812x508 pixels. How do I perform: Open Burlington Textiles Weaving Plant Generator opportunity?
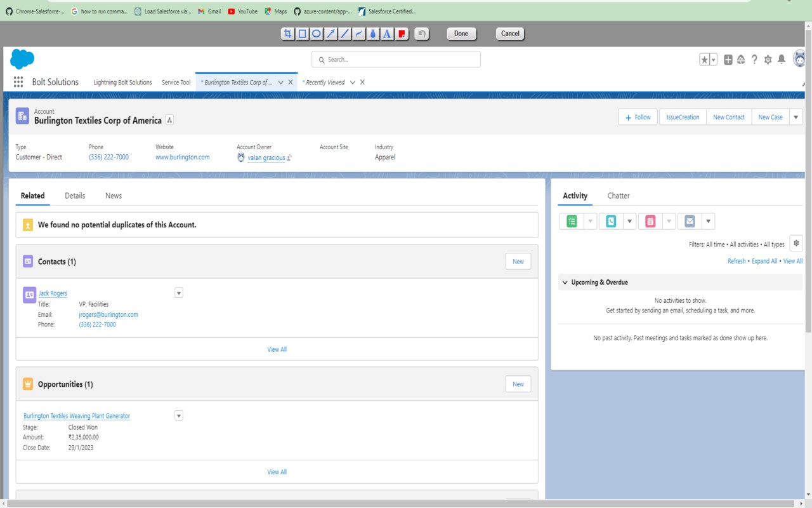coord(77,416)
